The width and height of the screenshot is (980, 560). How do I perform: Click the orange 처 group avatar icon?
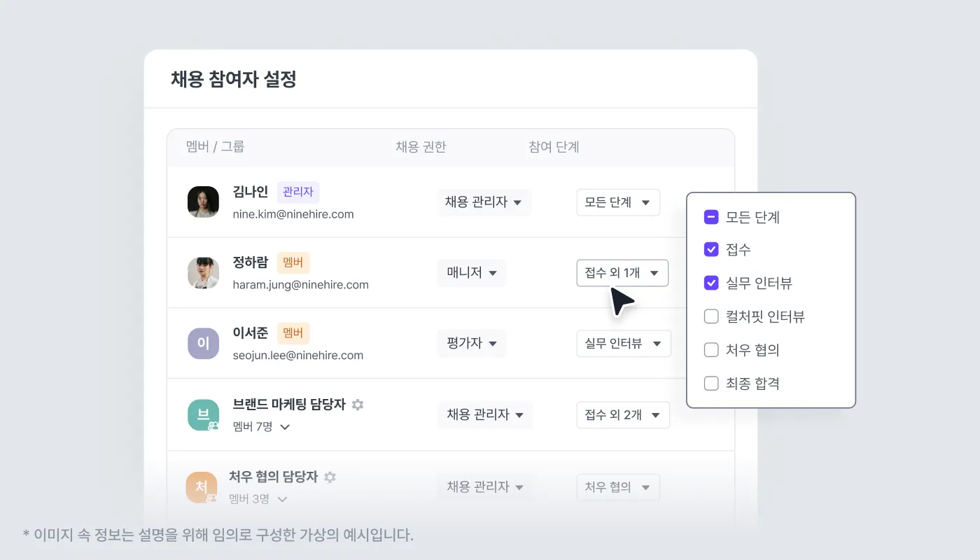[202, 487]
